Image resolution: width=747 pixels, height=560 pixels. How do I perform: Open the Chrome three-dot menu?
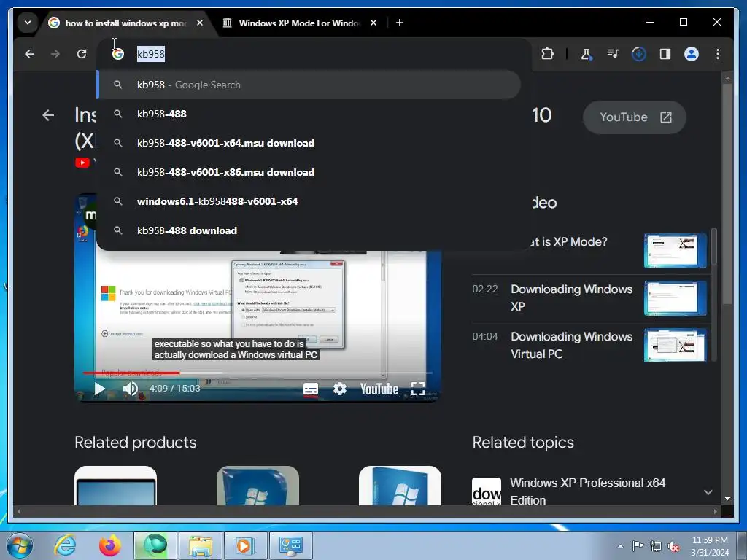pos(718,54)
